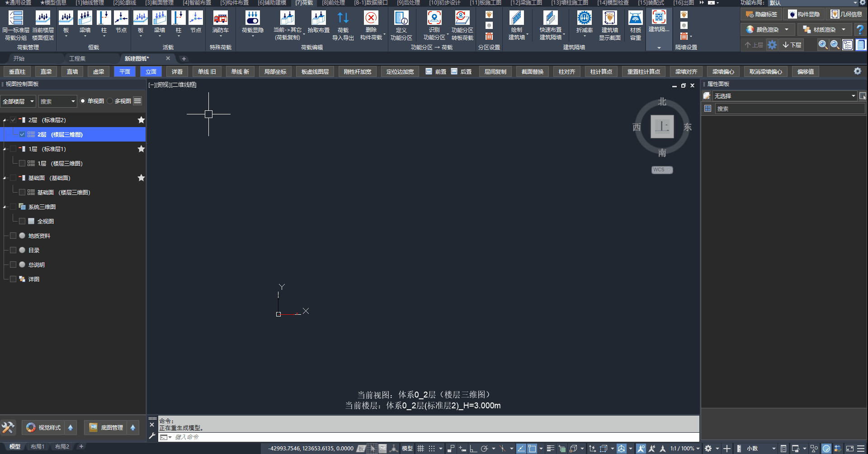
Task: Switch to the [7]荷载 ribbon tab
Action: pyautogui.click(x=304, y=3)
